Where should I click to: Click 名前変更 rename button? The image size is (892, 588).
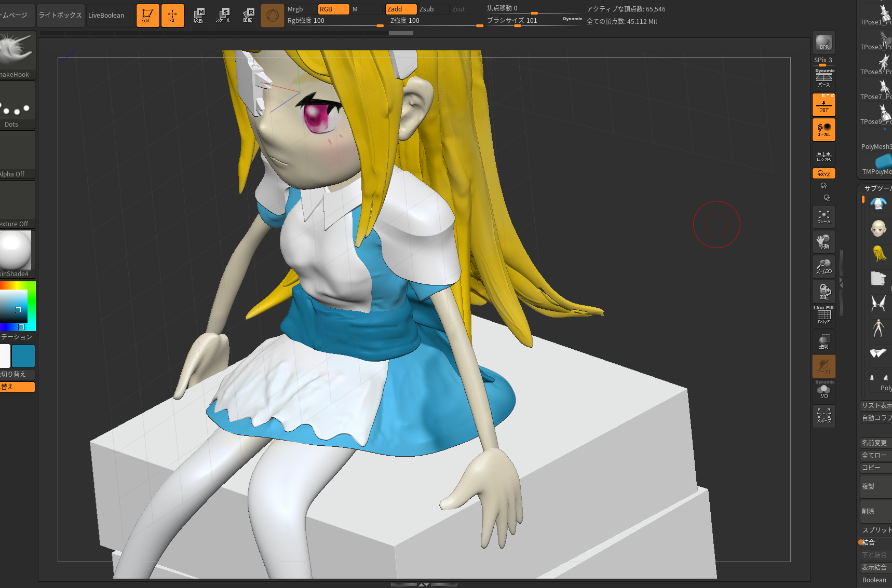(876, 443)
